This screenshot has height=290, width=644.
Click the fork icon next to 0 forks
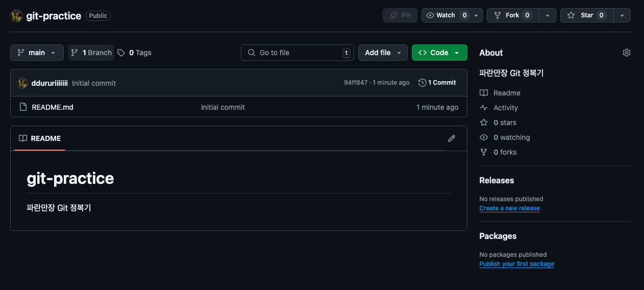484,152
